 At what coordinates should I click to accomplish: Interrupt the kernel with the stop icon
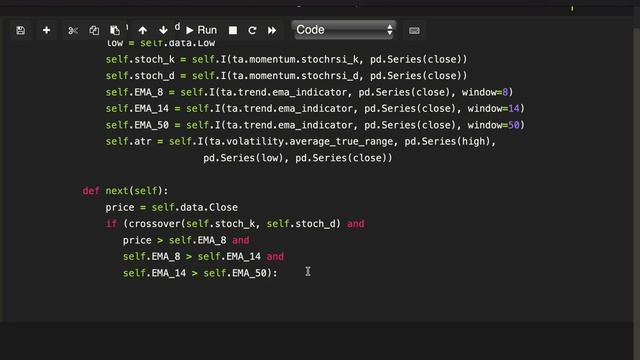(x=233, y=30)
